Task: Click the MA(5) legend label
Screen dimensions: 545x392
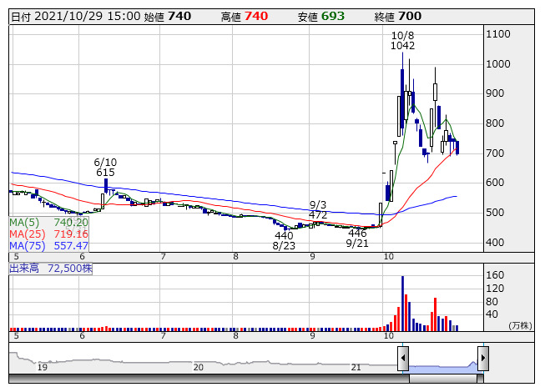Action: pos(48,223)
